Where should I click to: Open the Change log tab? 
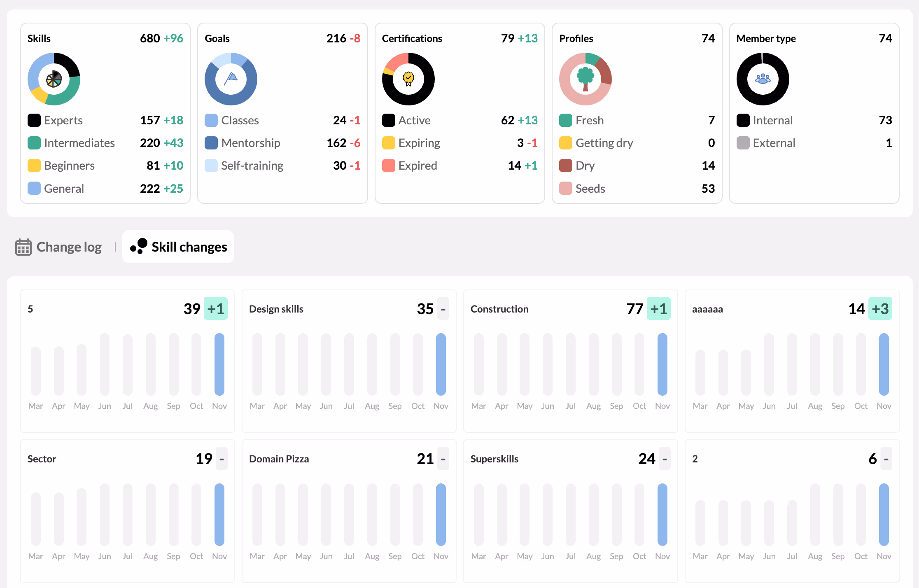point(69,247)
